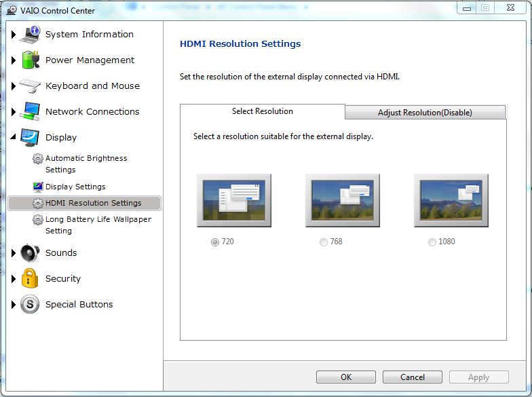
Task: Click the 'HDMI Resolution Settings' heading text
Action: (240, 43)
